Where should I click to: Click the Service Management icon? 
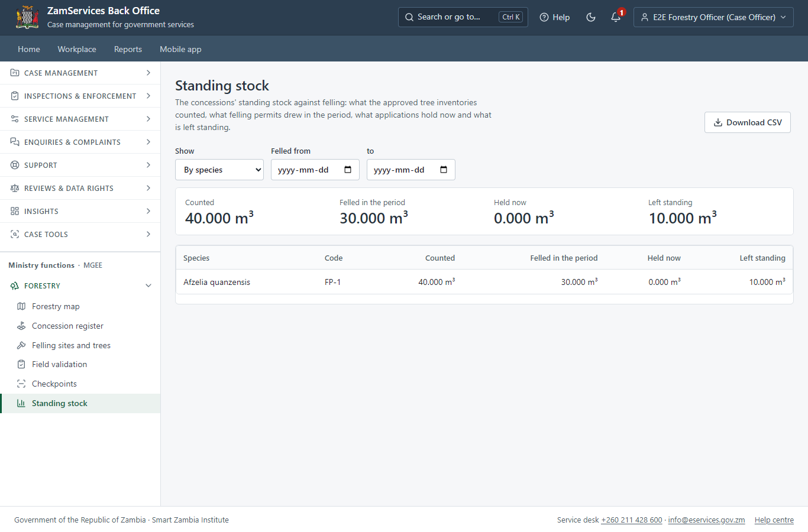[x=15, y=119]
